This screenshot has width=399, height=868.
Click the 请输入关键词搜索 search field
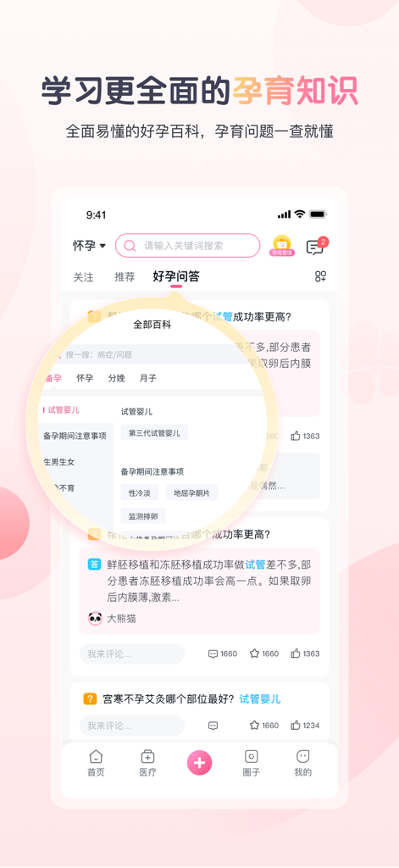(187, 245)
